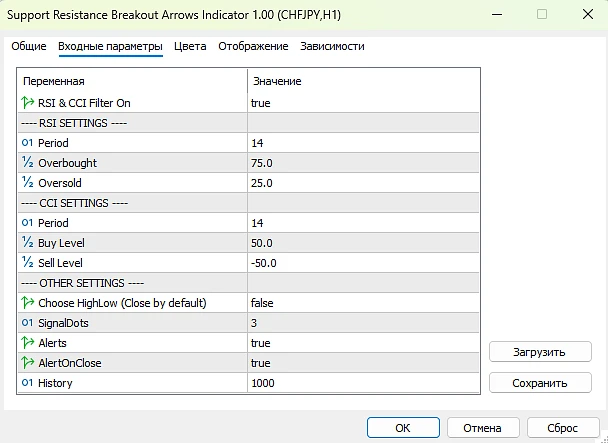Toggle the Alerts value set to true
The image size is (608, 443).
362,343
